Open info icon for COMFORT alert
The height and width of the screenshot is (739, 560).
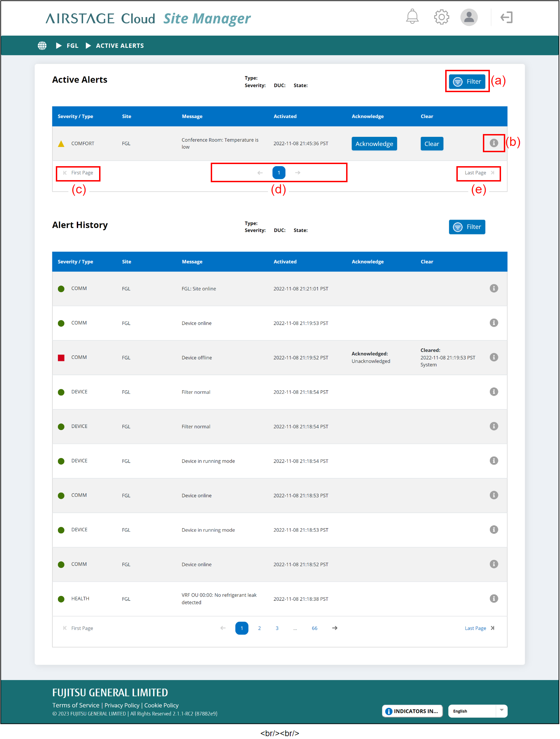point(494,143)
